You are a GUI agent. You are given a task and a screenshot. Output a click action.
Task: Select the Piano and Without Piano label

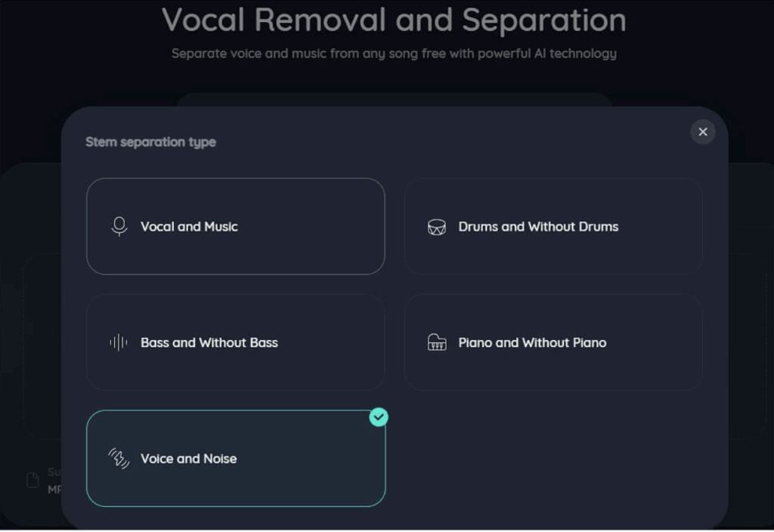(532, 342)
